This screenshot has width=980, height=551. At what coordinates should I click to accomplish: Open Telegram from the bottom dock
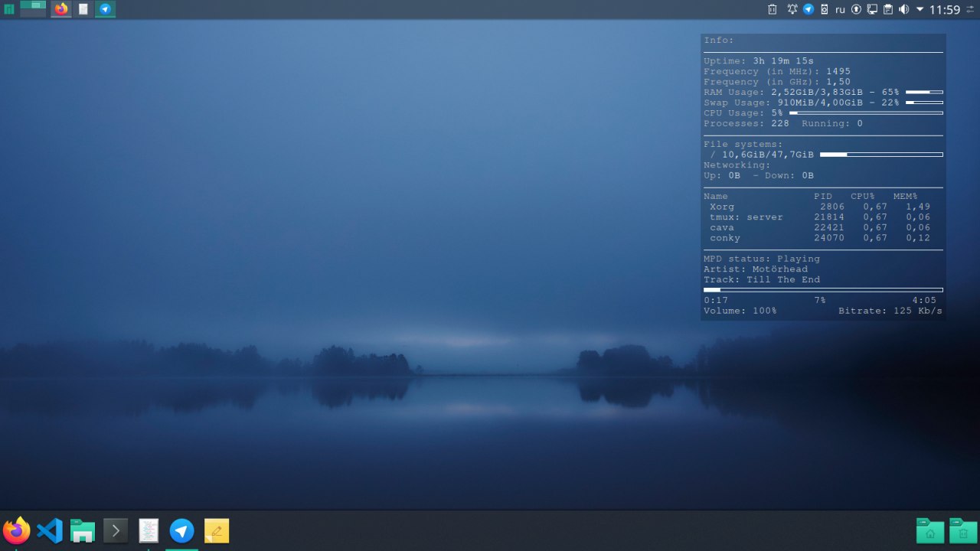click(x=181, y=530)
